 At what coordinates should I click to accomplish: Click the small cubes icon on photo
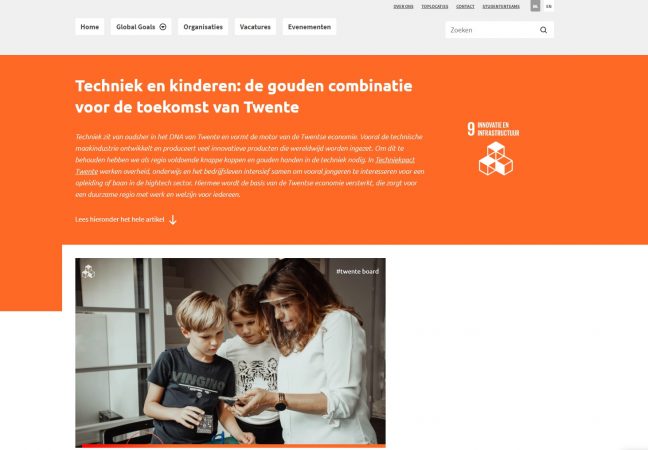(x=88, y=271)
